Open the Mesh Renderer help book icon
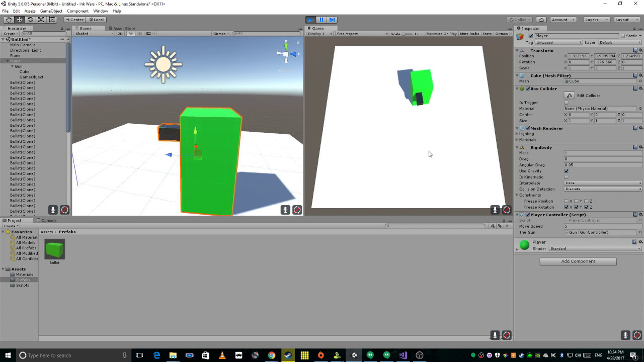Screen dimensions: 644x362 point(635,128)
